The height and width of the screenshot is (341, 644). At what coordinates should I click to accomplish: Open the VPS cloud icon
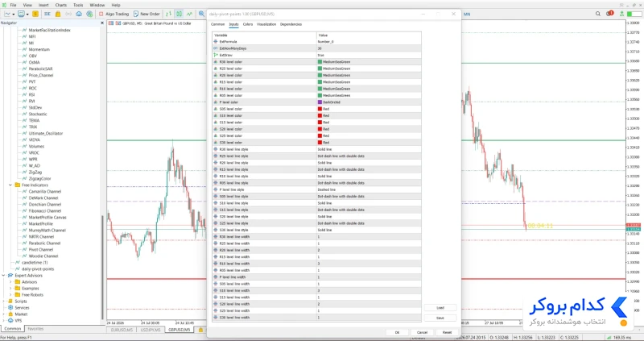(79, 14)
